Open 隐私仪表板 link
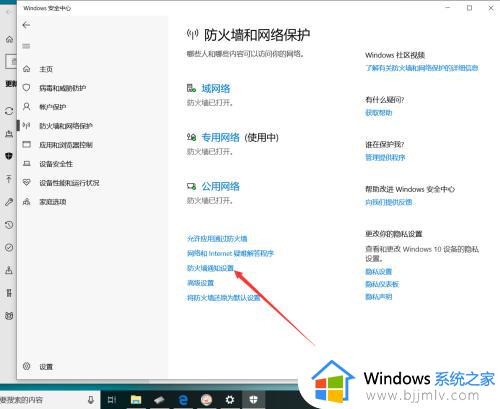This screenshot has height=409, width=500. [x=382, y=284]
